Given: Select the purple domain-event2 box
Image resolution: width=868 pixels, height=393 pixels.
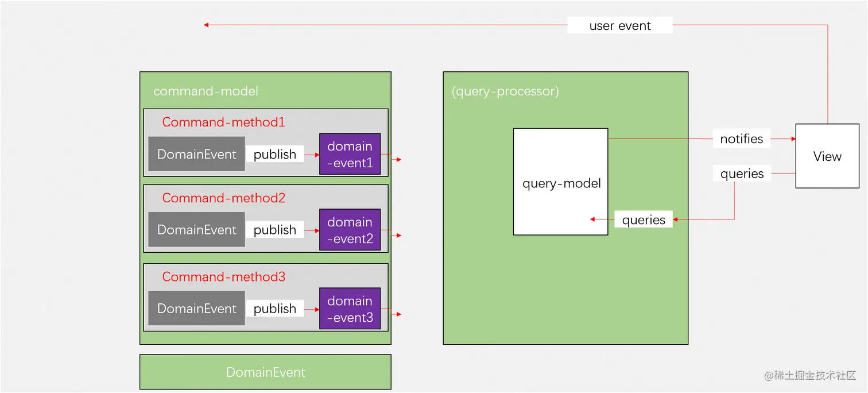Looking at the screenshot, I should point(350,230).
